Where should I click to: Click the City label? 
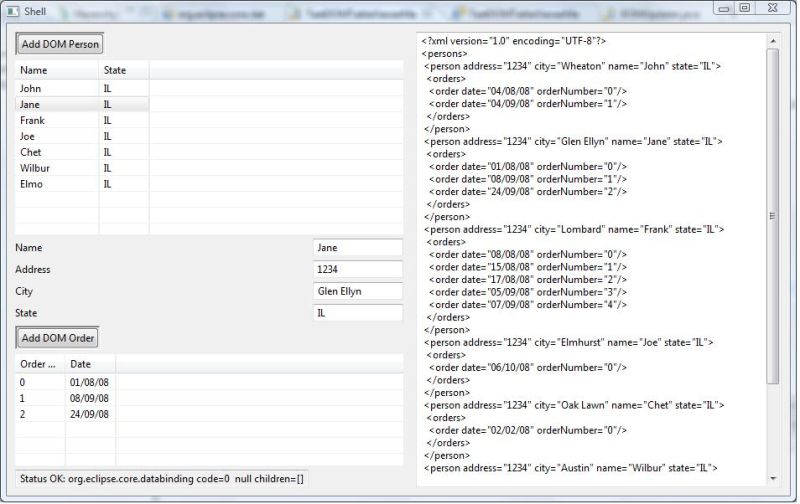coord(24,291)
